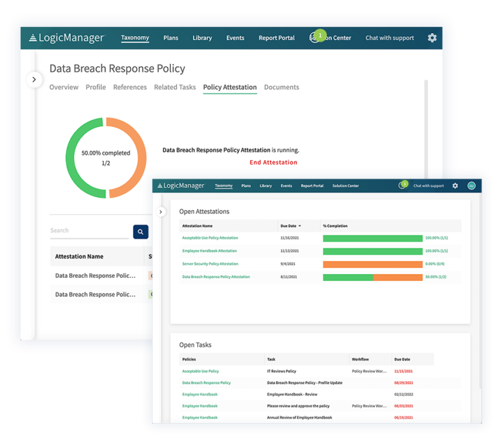Click the Search input field
The image size is (501, 448).
pyautogui.click(x=88, y=231)
